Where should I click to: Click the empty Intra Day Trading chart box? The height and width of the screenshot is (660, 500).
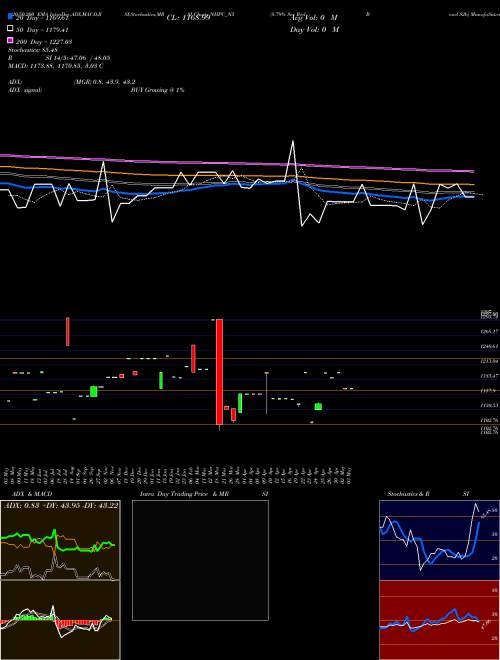point(200,560)
